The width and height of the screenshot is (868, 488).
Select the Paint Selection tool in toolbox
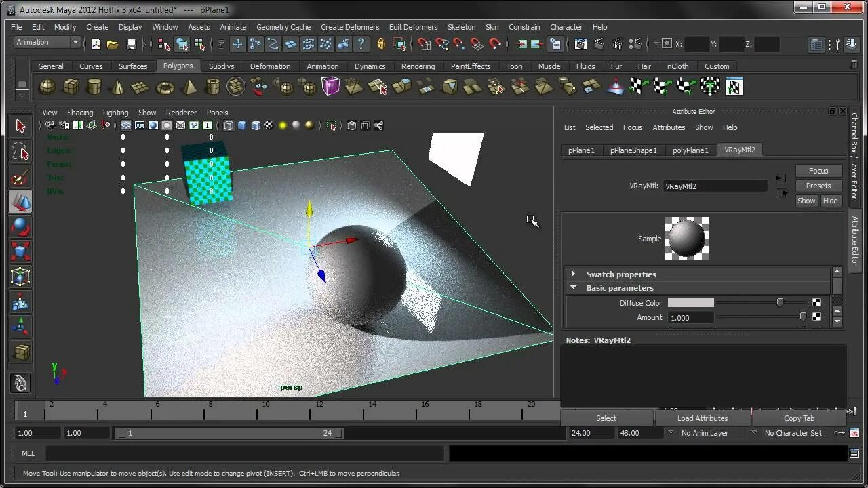(x=20, y=177)
